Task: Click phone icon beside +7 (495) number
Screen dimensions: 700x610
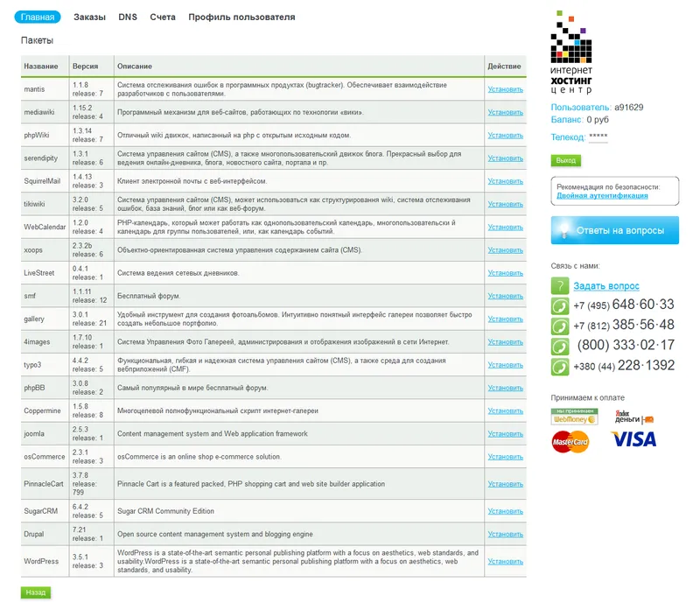Action: tap(560, 306)
